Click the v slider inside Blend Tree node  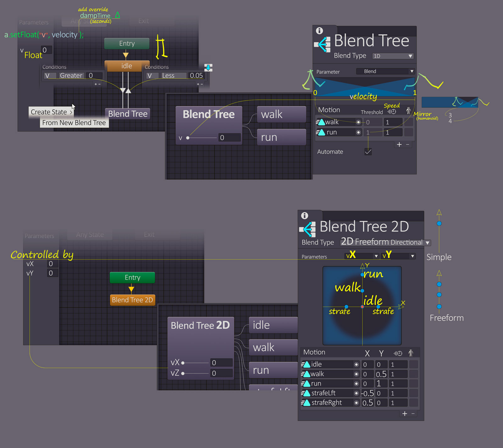202,138
